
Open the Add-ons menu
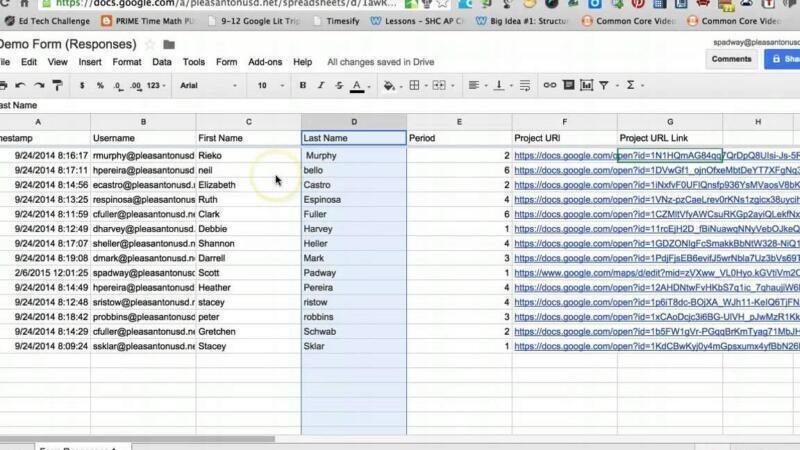(265, 62)
